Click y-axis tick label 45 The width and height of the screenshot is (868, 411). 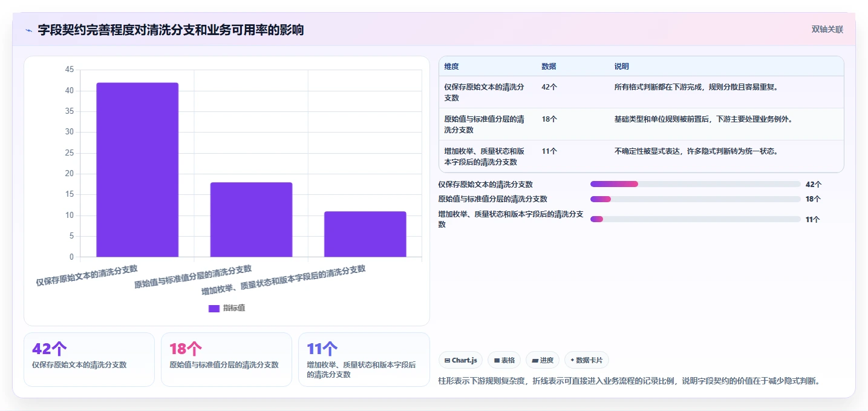69,70
